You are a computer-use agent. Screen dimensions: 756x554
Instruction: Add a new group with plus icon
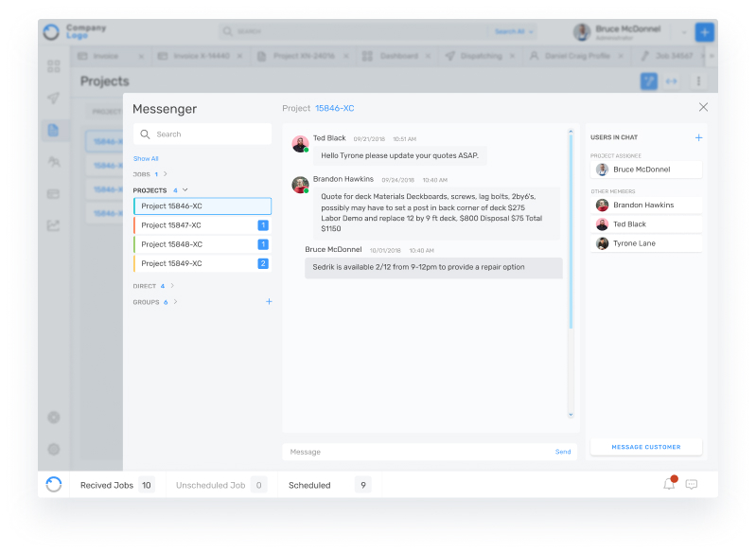pos(269,302)
